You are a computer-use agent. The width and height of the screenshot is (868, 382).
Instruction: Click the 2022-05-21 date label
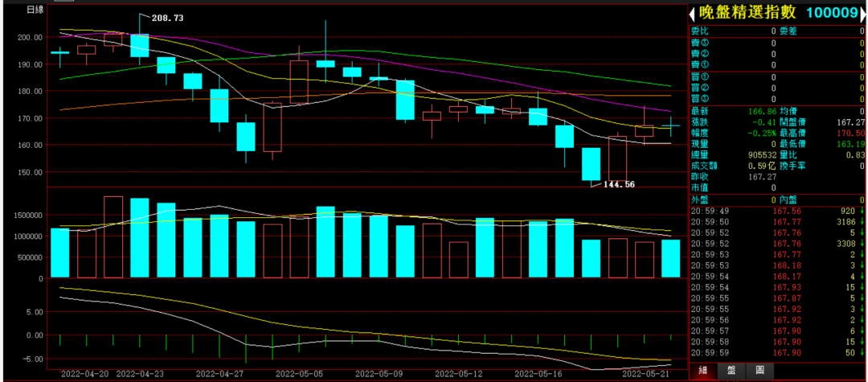645,374
